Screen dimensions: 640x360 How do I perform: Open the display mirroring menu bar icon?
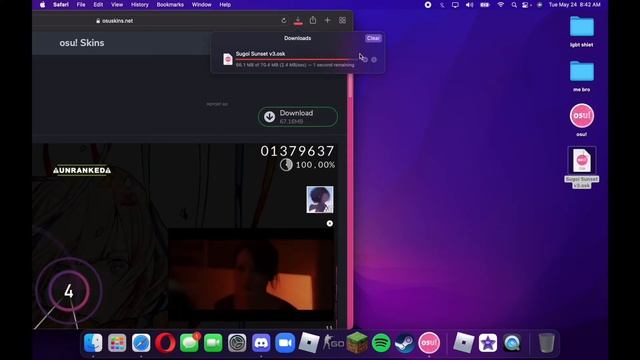(455, 5)
